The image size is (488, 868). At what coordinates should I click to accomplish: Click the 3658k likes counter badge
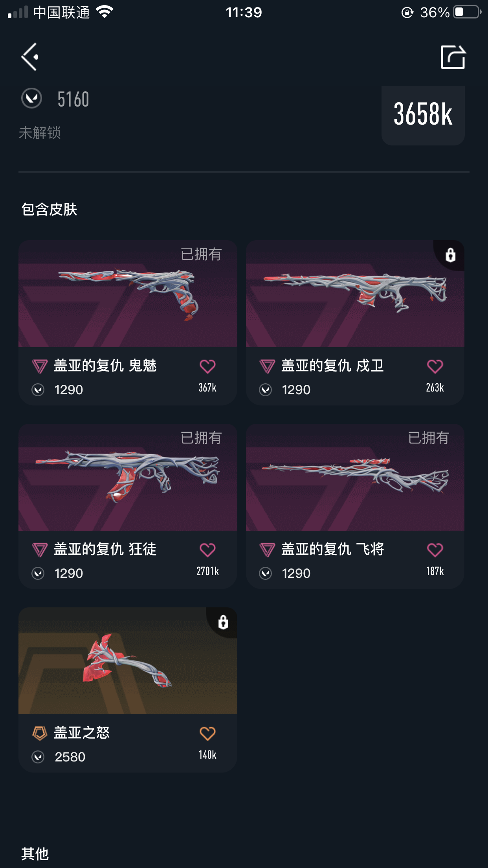(423, 115)
